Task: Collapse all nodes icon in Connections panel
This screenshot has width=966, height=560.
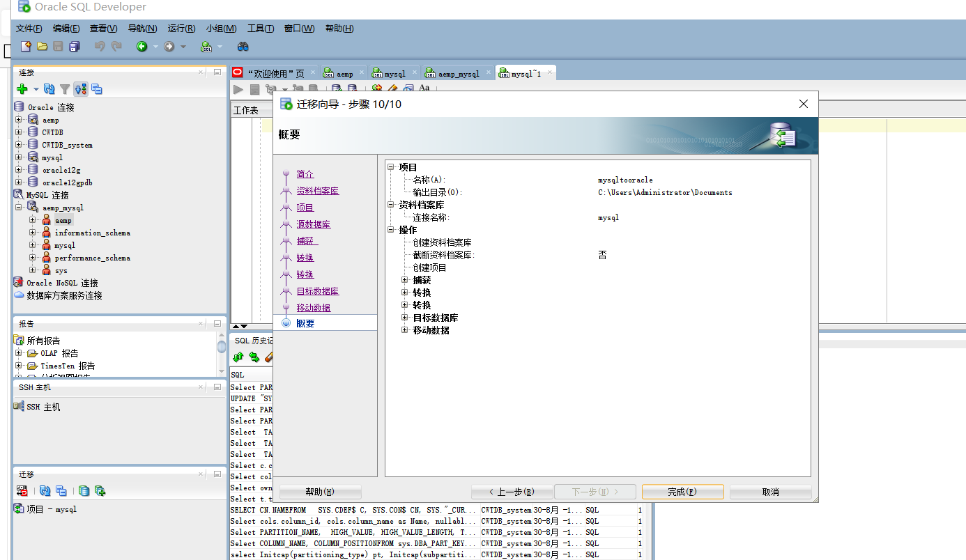Action: (97, 89)
